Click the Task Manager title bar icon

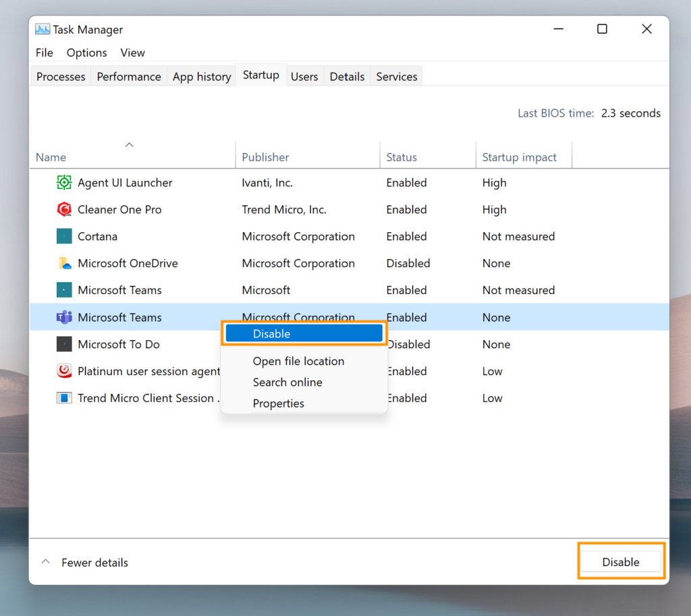pyautogui.click(x=43, y=30)
